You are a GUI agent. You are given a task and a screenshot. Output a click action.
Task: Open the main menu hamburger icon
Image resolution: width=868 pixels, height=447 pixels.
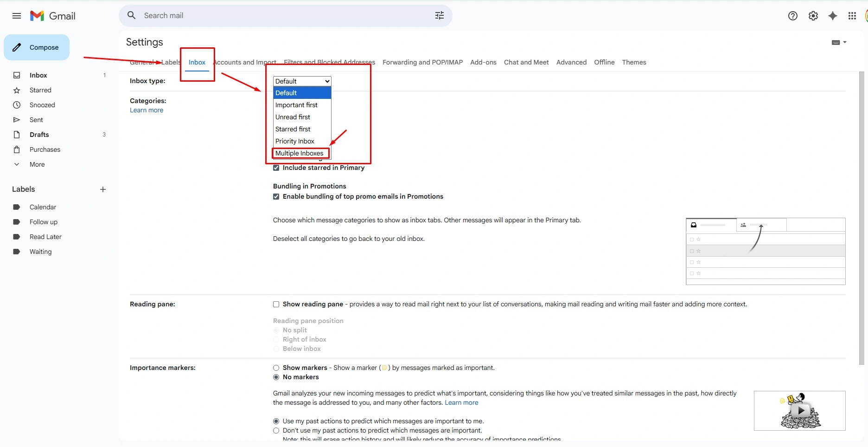click(17, 16)
